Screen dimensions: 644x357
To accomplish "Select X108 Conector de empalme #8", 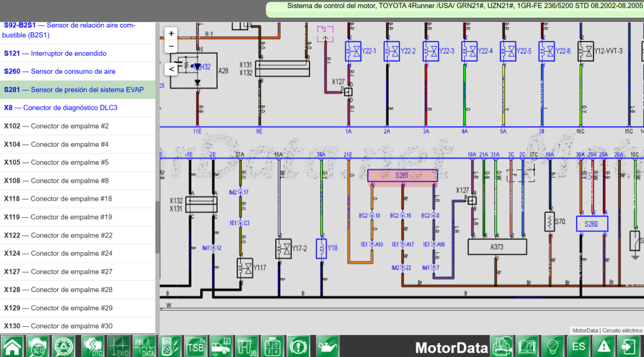I will click(x=77, y=181).
